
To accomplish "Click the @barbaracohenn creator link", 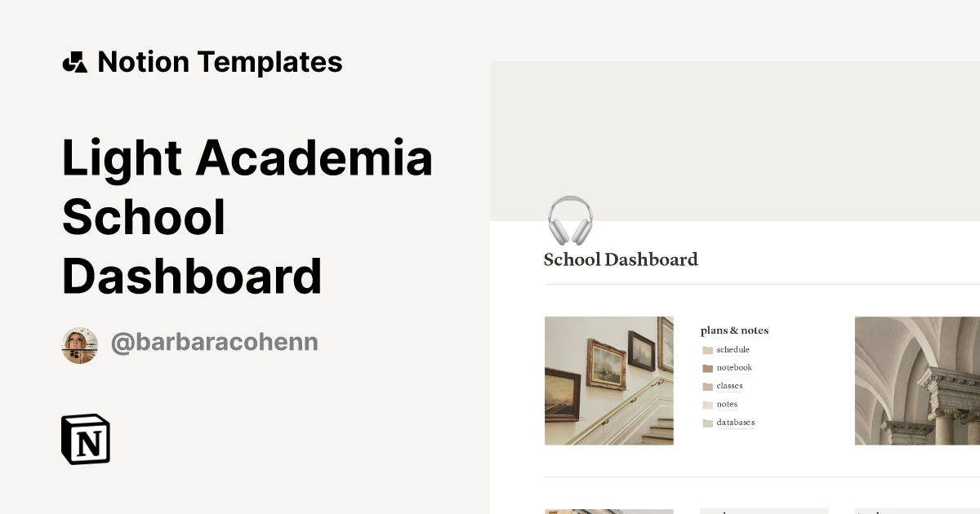I will (214, 342).
